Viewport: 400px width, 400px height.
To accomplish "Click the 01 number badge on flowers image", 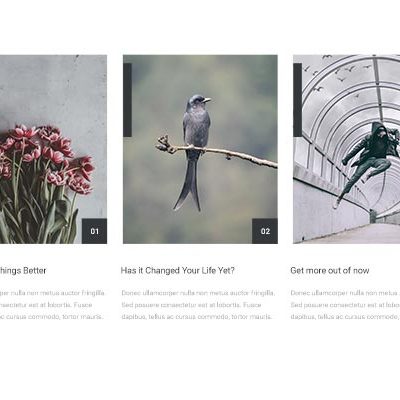I will click(95, 231).
